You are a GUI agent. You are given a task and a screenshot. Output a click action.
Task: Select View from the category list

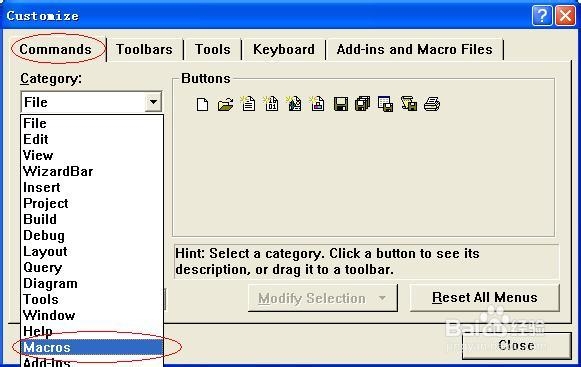(92, 155)
